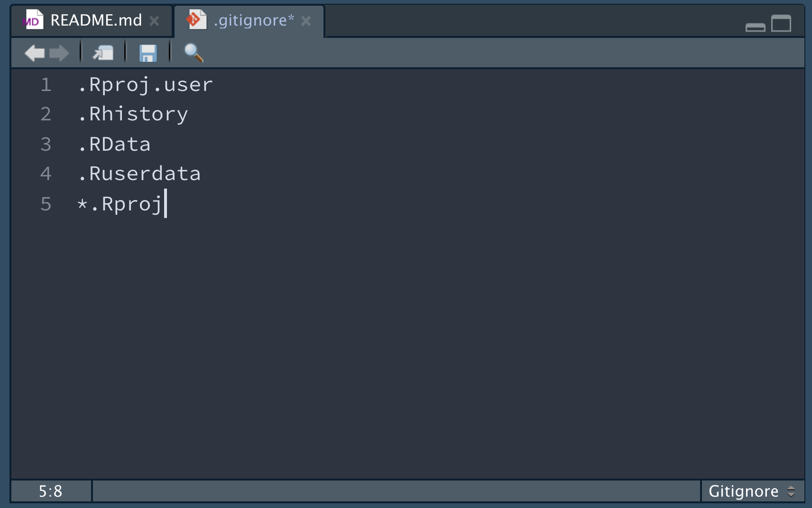
Task: Switch to the README.md tab
Action: 96,20
